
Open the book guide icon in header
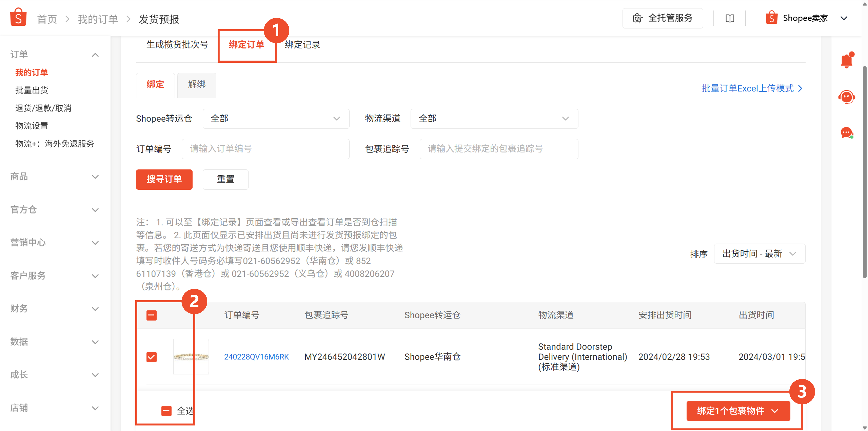[730, 19]
